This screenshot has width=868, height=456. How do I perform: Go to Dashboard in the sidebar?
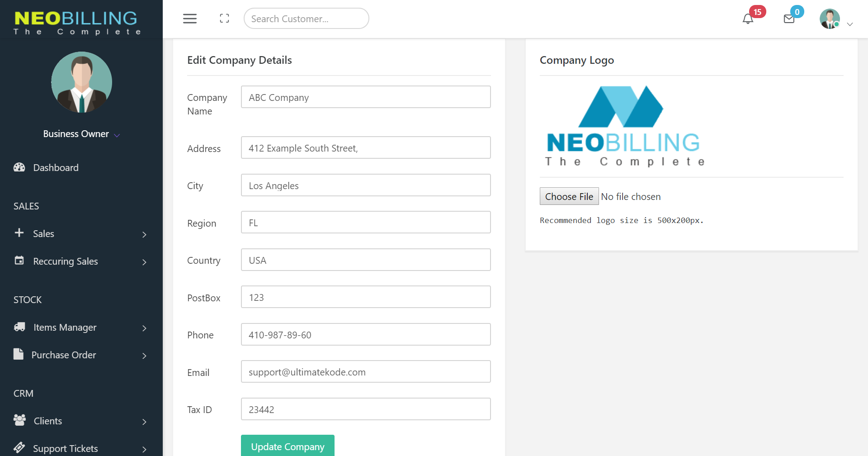56,168
